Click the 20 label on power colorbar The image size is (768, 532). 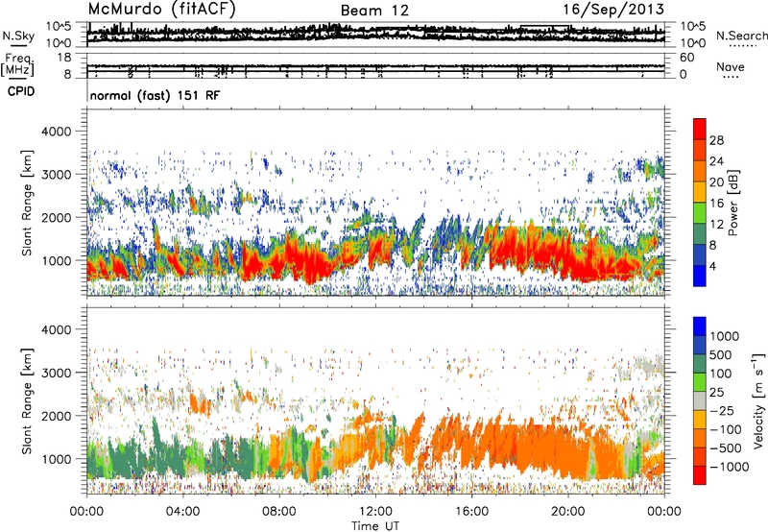click(716, 182)
